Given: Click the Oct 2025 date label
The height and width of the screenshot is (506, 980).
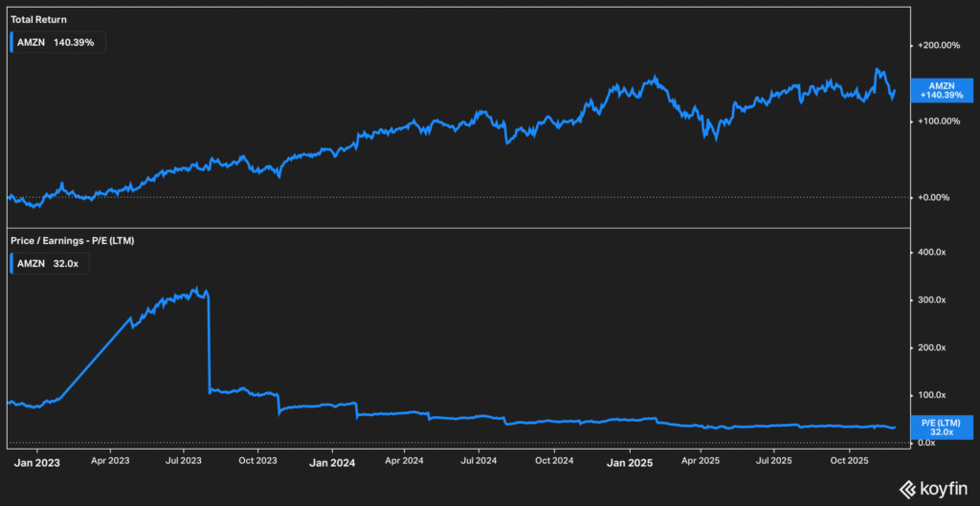Looking at the screenshot, I should (x=850, y=460).
